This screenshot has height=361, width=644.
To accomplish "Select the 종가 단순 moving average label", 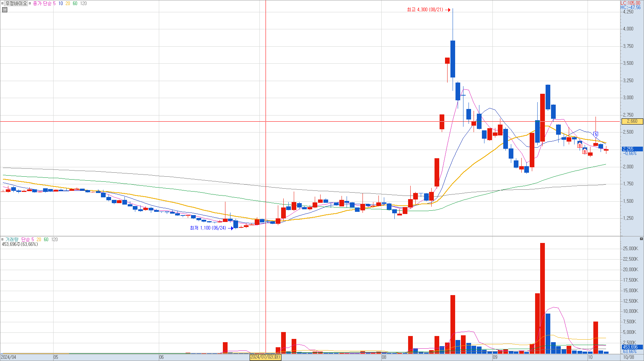I will (42, 3).
